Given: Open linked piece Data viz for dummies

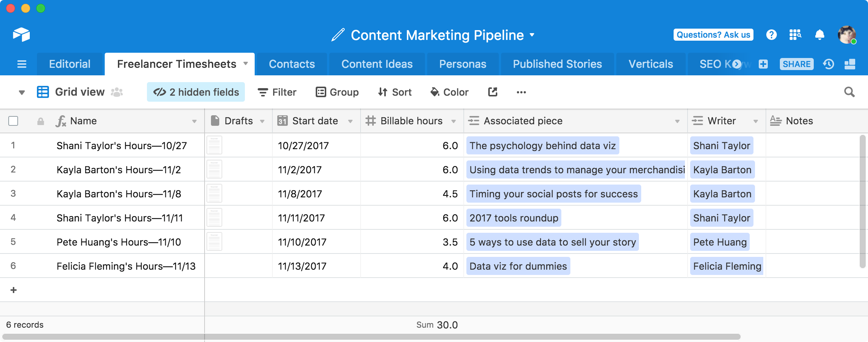Looking at the screenshot, I should 518,266.
